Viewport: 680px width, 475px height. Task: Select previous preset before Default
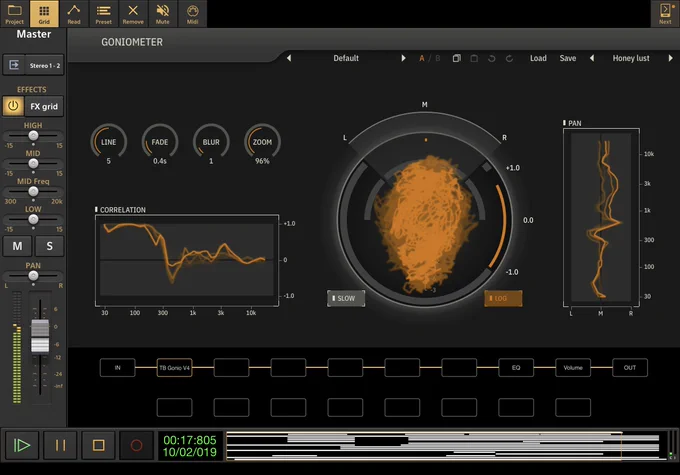289,58
